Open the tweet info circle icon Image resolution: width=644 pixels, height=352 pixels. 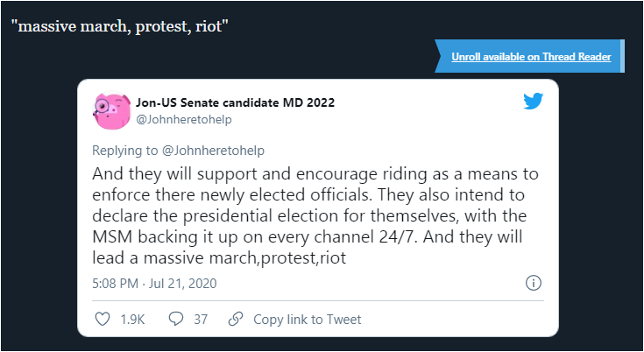tap(533, 283)
